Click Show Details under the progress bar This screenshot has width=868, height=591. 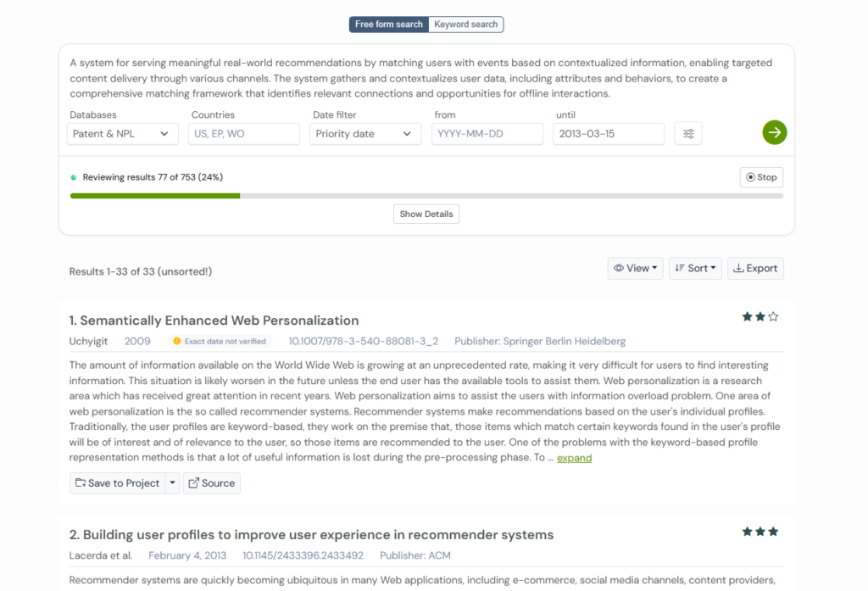[426, 214]
